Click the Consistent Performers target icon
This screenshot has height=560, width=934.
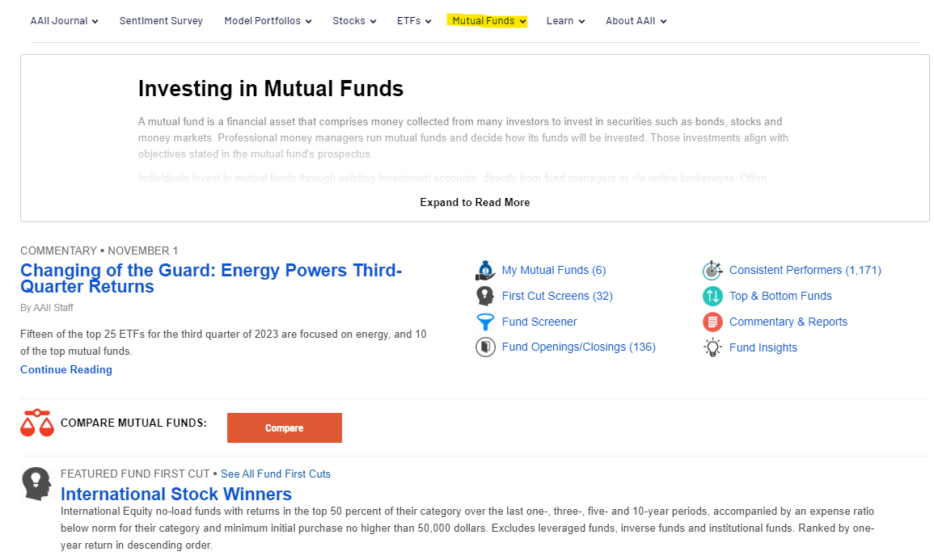[712, 270]
